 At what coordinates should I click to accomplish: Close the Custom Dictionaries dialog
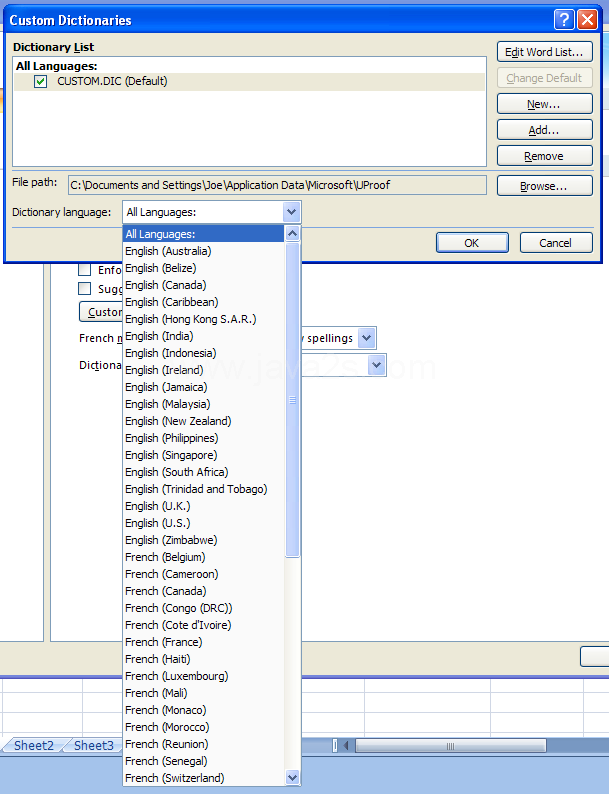pos(587,20)
